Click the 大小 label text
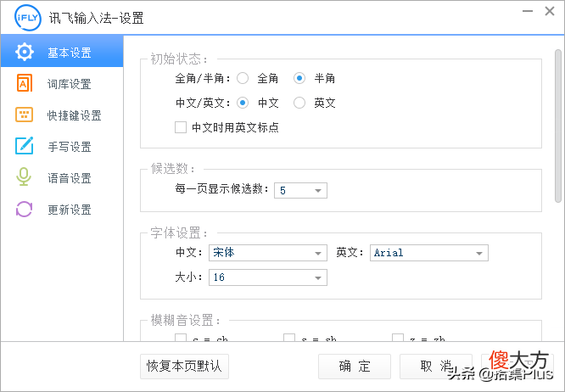The image size is (565, 392). tap(188, 277)
